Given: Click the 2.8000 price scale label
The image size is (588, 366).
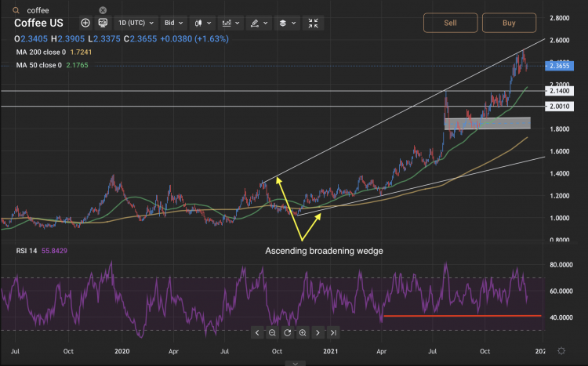Looking at the screenshot, I should pyautogui.click(x=559, y=18).
